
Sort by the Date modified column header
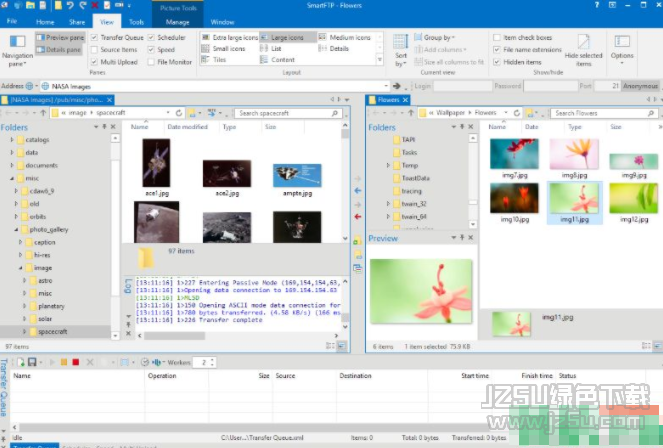187,127
